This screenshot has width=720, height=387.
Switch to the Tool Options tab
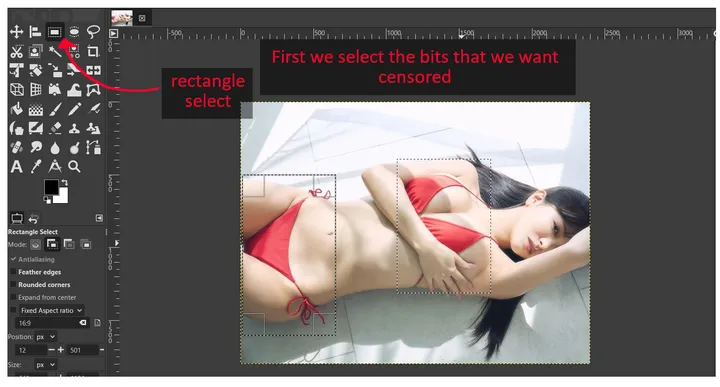pyautogui.click(x=17, y=218)
